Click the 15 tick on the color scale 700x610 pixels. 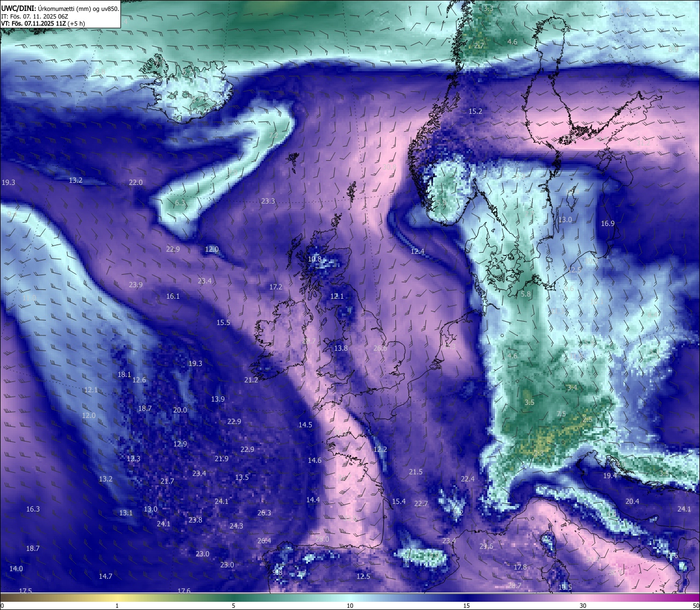click(466, 606)
